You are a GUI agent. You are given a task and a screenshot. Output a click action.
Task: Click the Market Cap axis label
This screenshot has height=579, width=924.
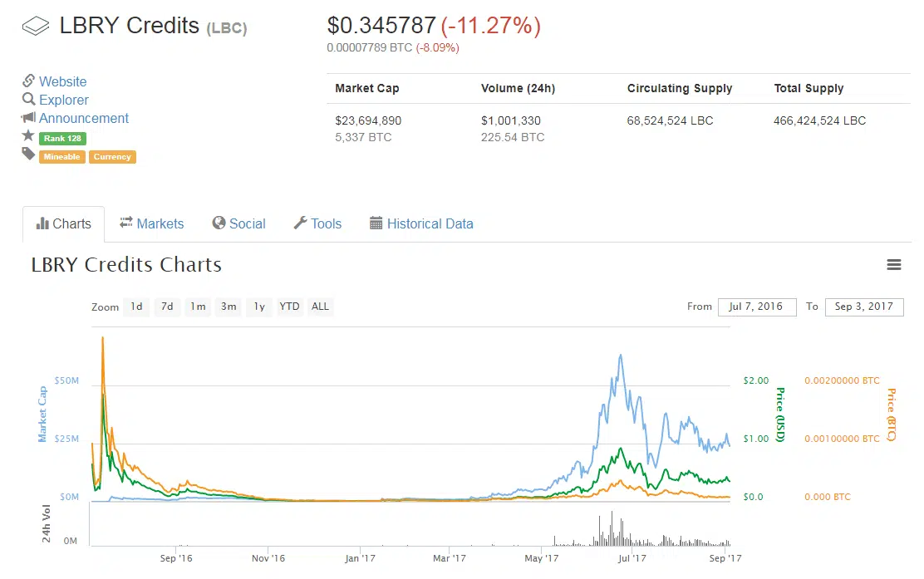click(x=42, y=414)
